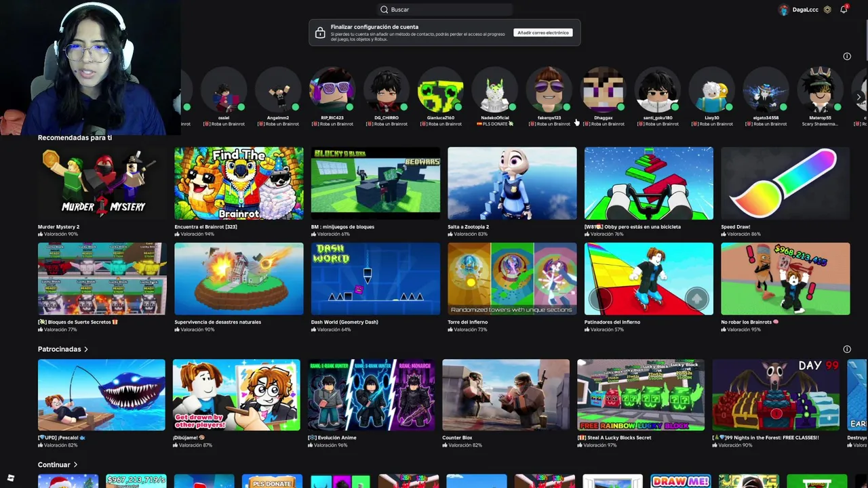868x488 pixels.
Task: Expand the Continuar section chevron
Action: [x=75, y=464]
